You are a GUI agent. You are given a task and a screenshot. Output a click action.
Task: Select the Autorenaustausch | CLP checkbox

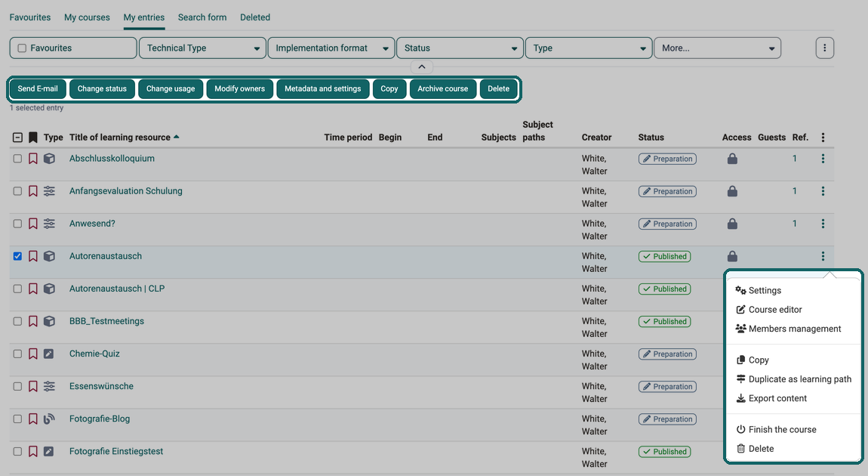[17, 289]
